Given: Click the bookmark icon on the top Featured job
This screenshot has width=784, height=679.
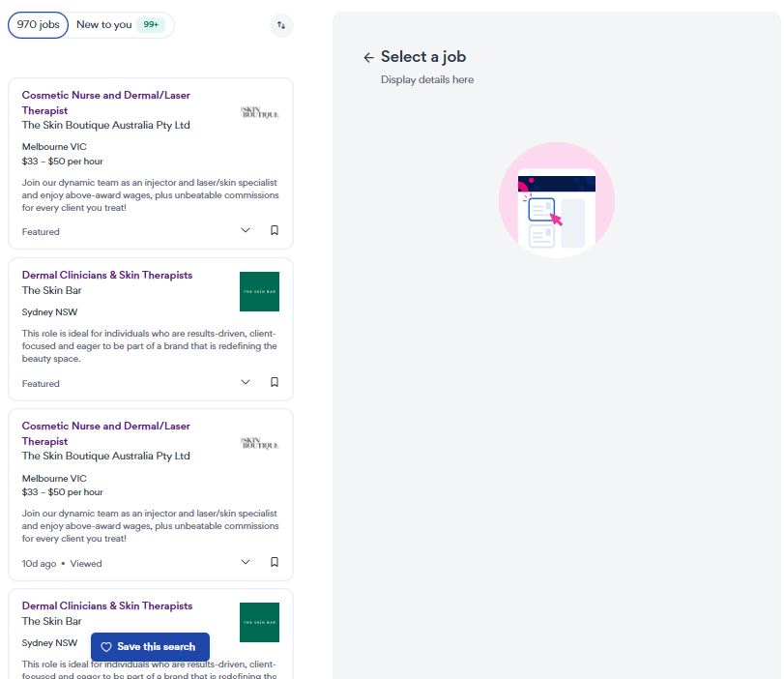Looking at the screenshot, I should coord(274,229).
